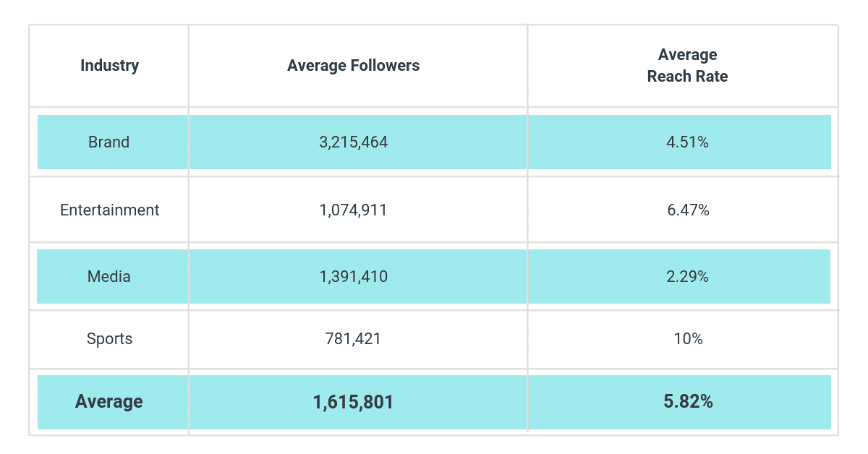
Task: Click the Average Followers column header
Action: [353, 66]
